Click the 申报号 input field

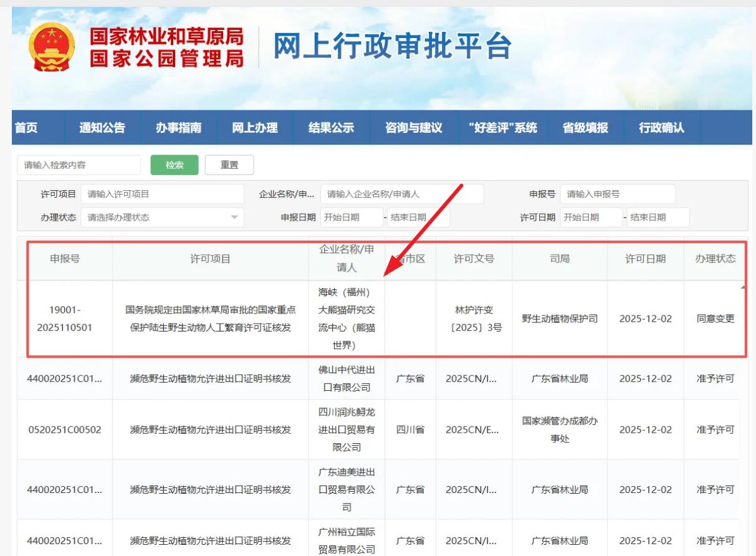[x=617, y=194]
